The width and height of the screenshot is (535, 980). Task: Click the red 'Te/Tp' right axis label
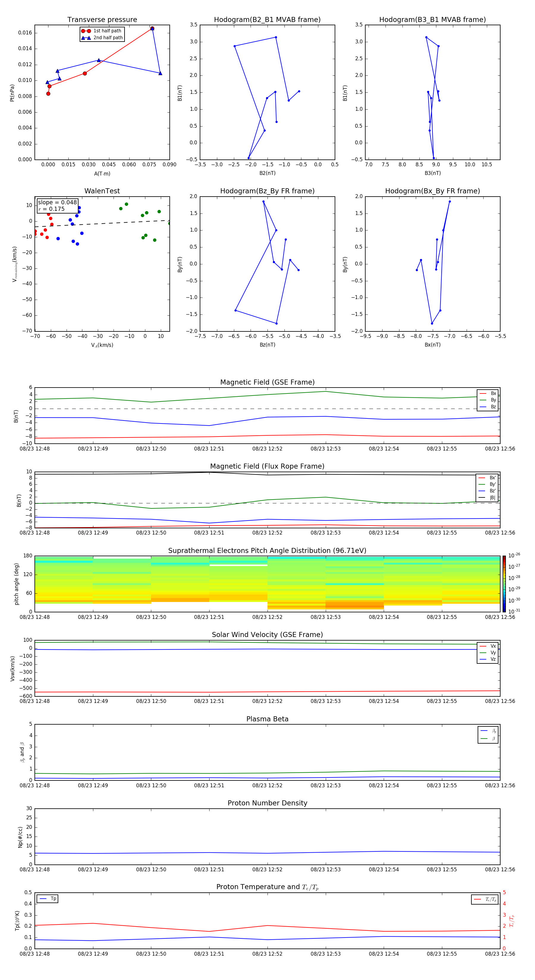click(512, 921)
